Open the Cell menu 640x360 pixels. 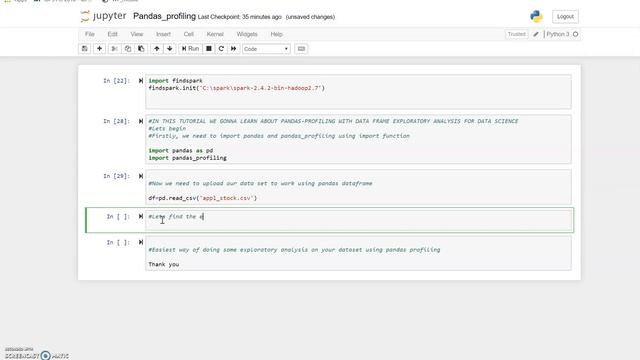click(x=189, y=34)
